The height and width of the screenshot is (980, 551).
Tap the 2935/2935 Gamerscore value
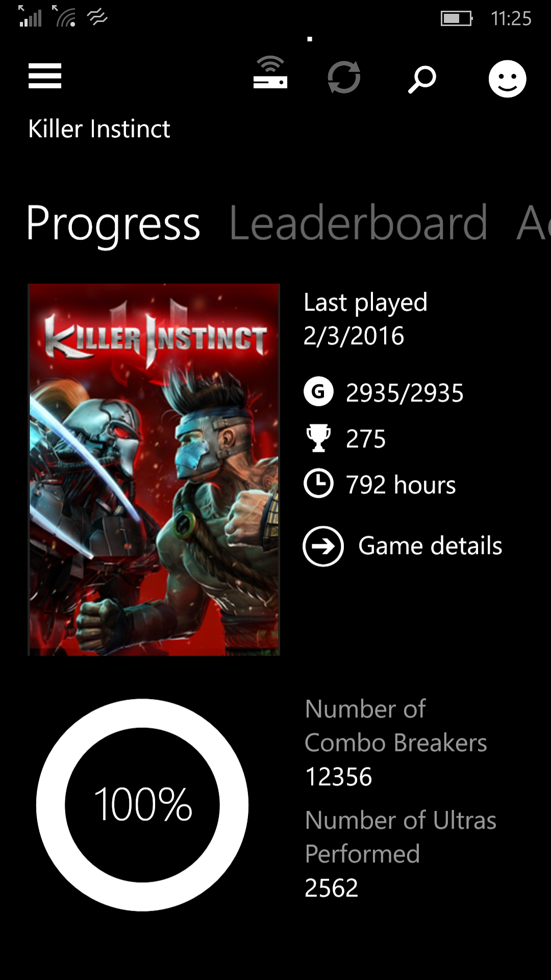tap(405, 393)
